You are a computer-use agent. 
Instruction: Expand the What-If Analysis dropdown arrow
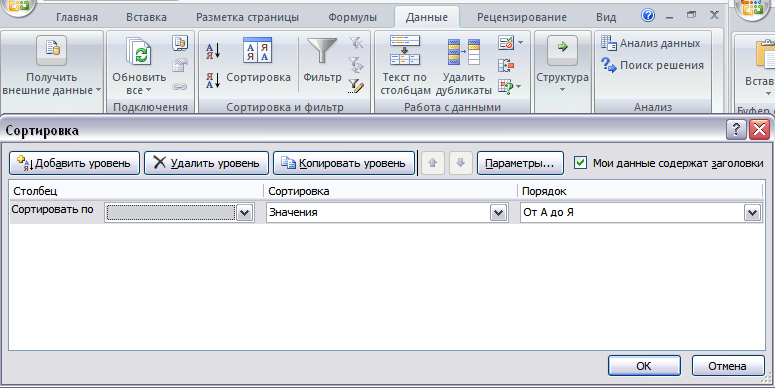click(x=518, y=87)
